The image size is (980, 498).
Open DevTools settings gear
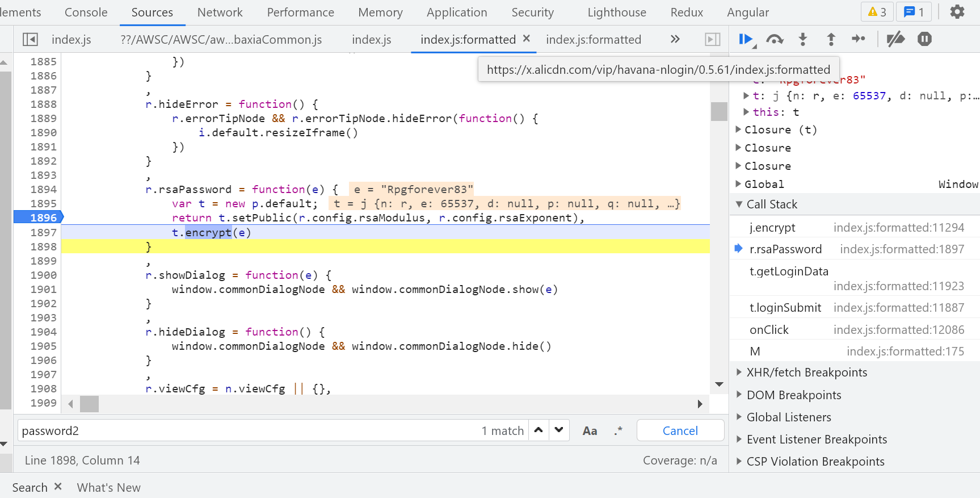pyautogui.click(x=957, y=12)
